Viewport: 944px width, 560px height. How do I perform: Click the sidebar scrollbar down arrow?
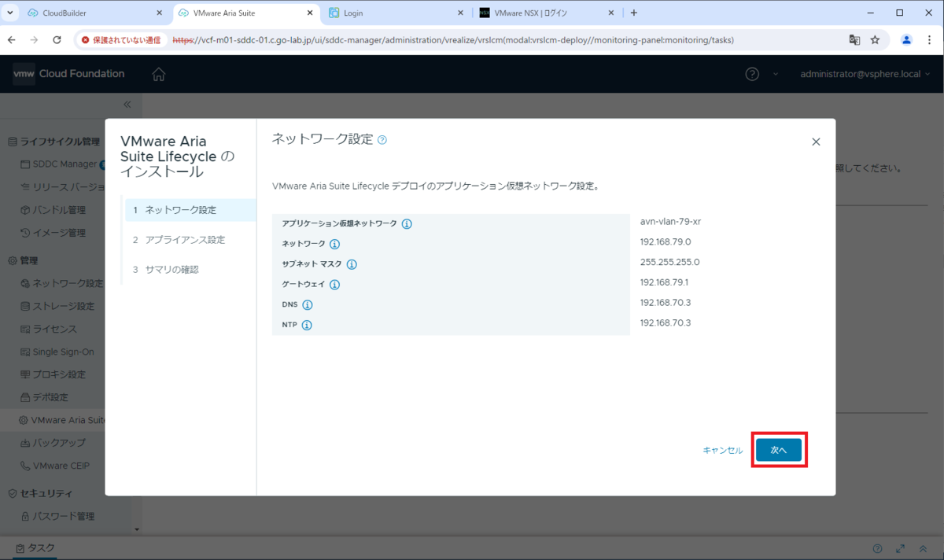pyautogui.click(x=137, y=530)
